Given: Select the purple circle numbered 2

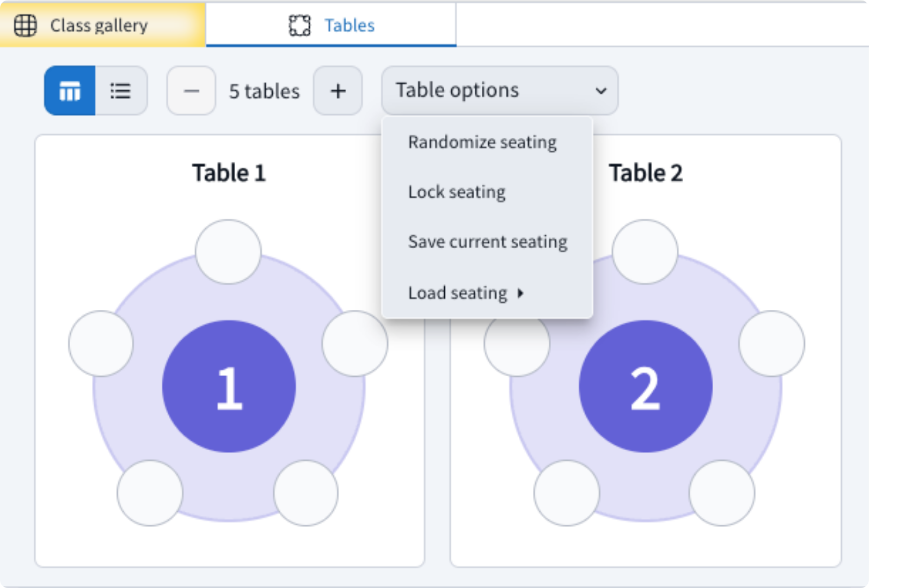Looking at the screenshot, I should click(646, 387).
